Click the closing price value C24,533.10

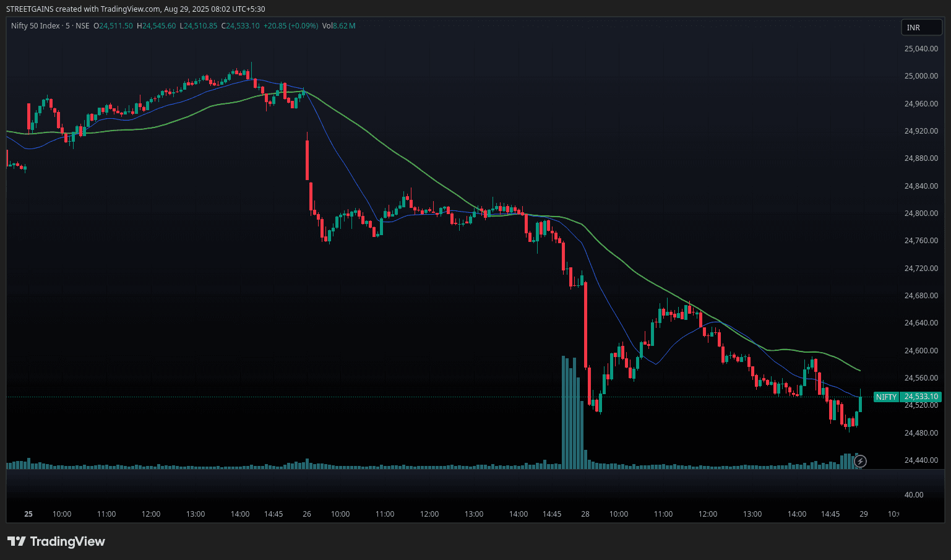(241, 26)
